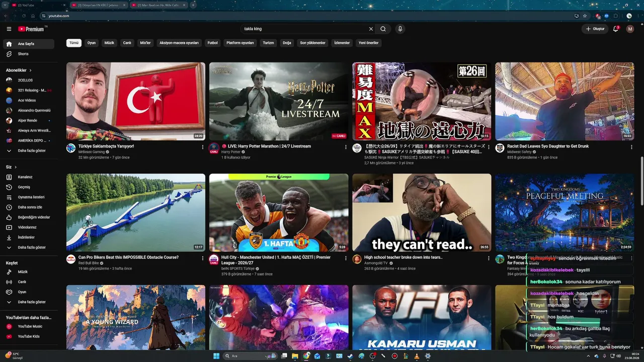Open Canlı under Keşfet
Image resolution: width=644 pixels, height=362 pixels.
tap(29, 282)
